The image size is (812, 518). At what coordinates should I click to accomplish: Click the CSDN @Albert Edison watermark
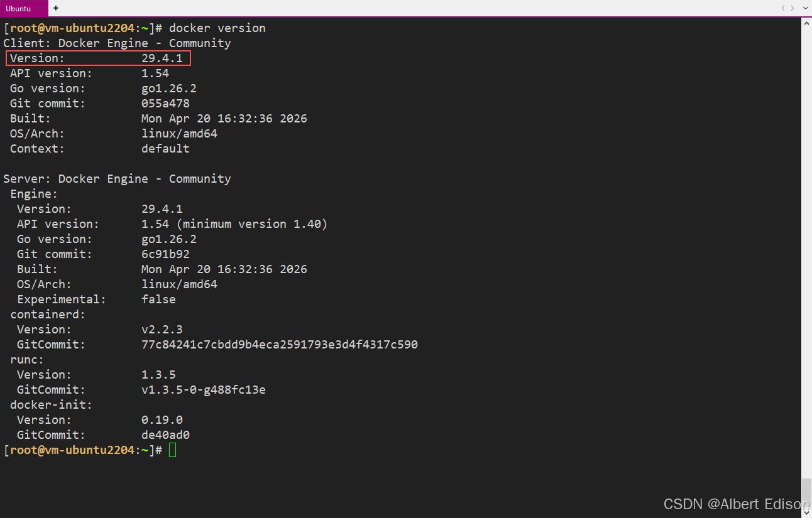pos(737,504)
